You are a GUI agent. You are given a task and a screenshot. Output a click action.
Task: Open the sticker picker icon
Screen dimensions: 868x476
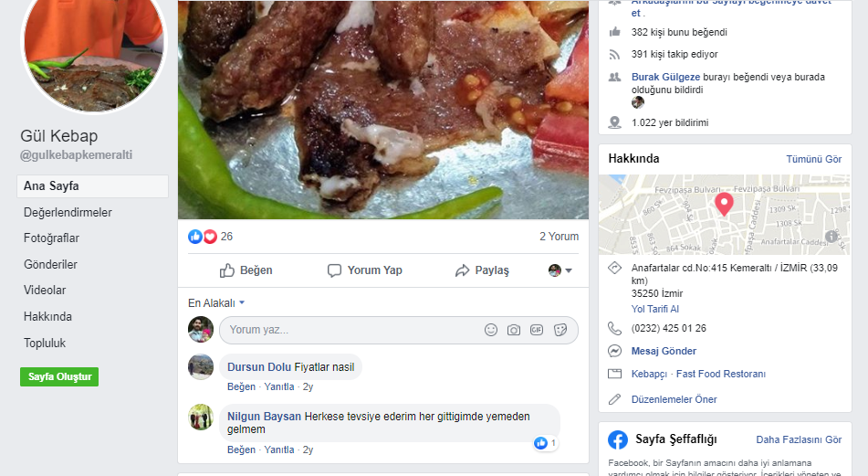pos(560,330)
